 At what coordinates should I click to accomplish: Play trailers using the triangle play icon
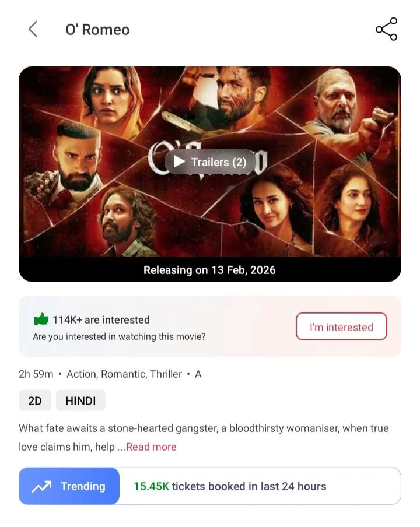(x=179, y=161)
